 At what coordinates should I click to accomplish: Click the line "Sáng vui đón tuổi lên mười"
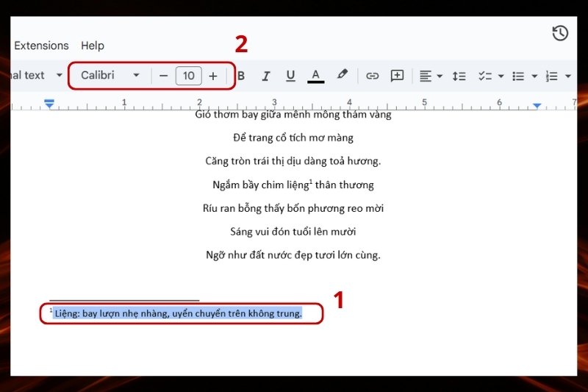(293, 232)
